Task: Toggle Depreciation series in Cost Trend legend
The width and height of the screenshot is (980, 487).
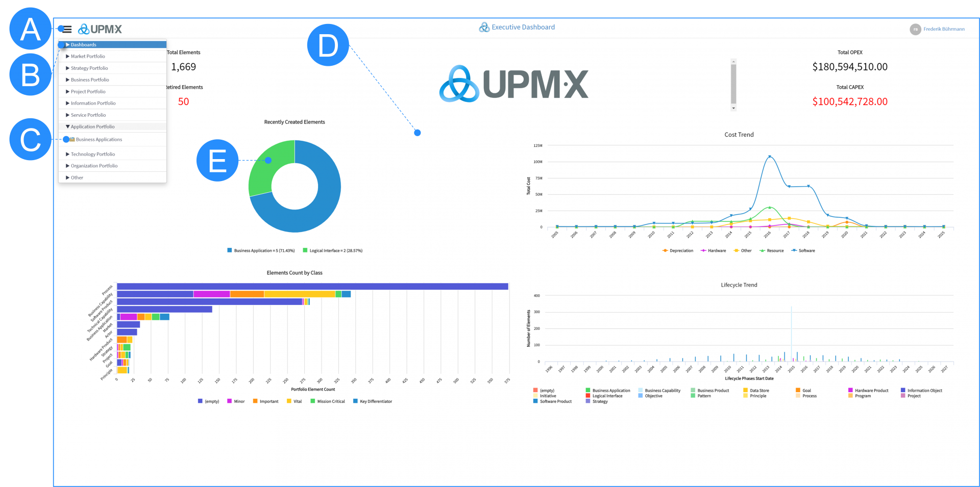Action: (x=677, y=250)
